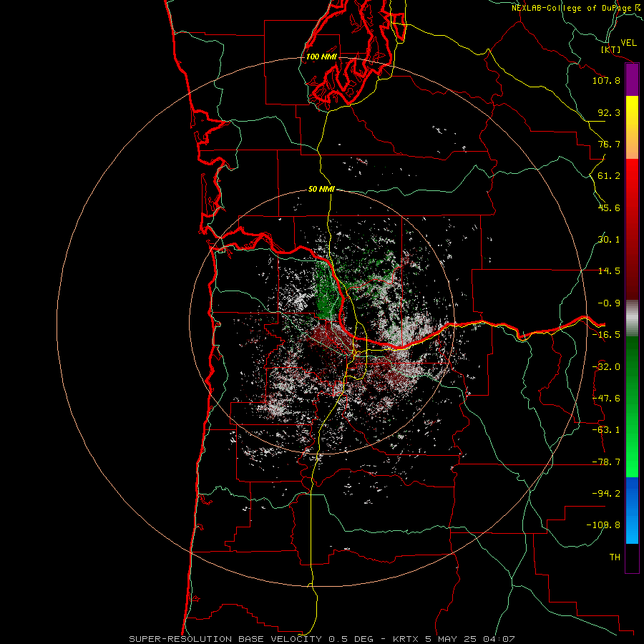The image size is (644, 644).
Task: Click the VEL legend title
Action: coord(628,43)
